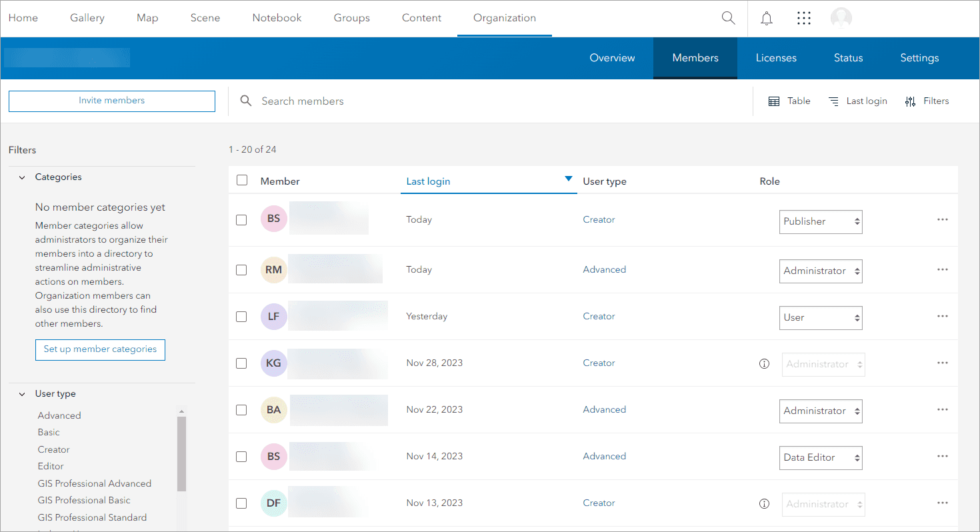Click the Search members input field
The width and height of the screenshot is (980, 532).
click(x=400, y=101)
